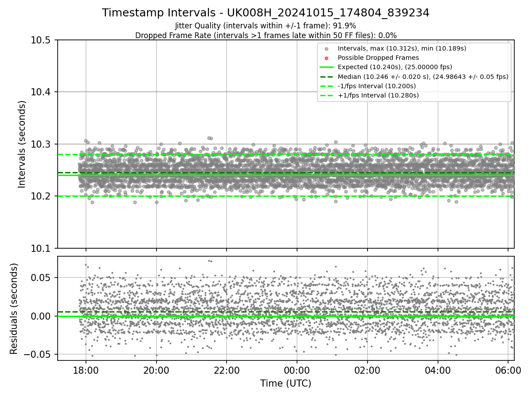Click the '06:00' time tick label
This screenshot has width=532, height=399.
coord(508,370)
